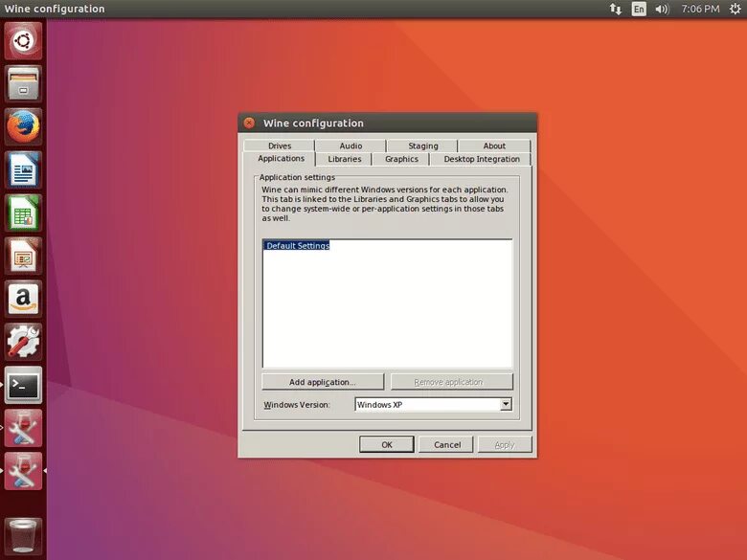Click the Windows XP version field

click(433, 404)
